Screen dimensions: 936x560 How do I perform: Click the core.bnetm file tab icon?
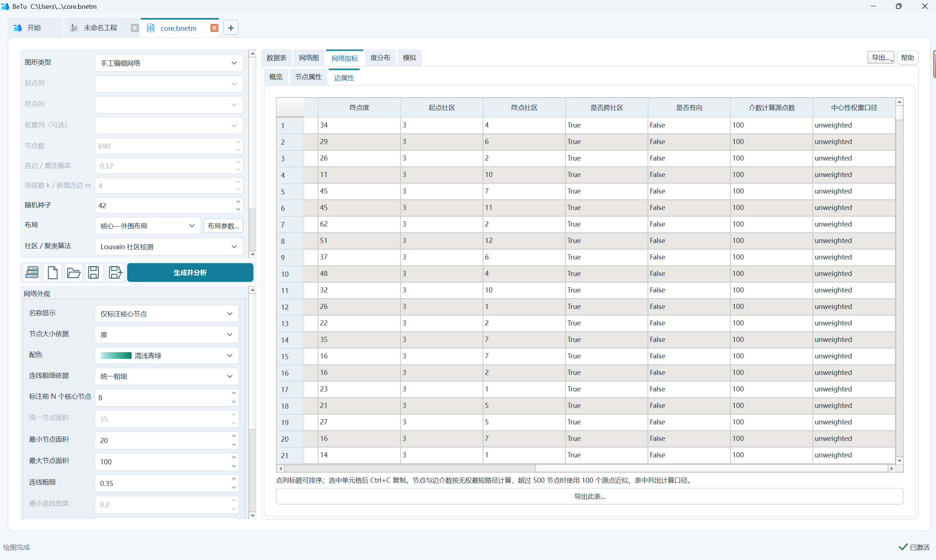(x=151, y=28)
